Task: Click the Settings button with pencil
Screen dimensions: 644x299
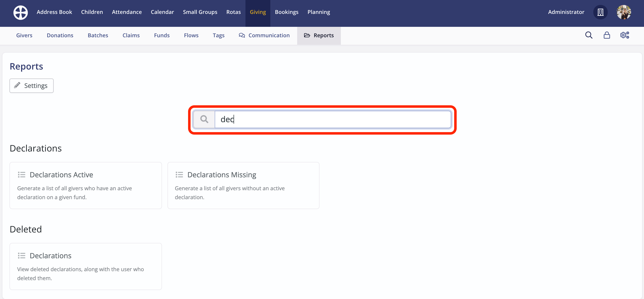Action: (x=32, y=86)
